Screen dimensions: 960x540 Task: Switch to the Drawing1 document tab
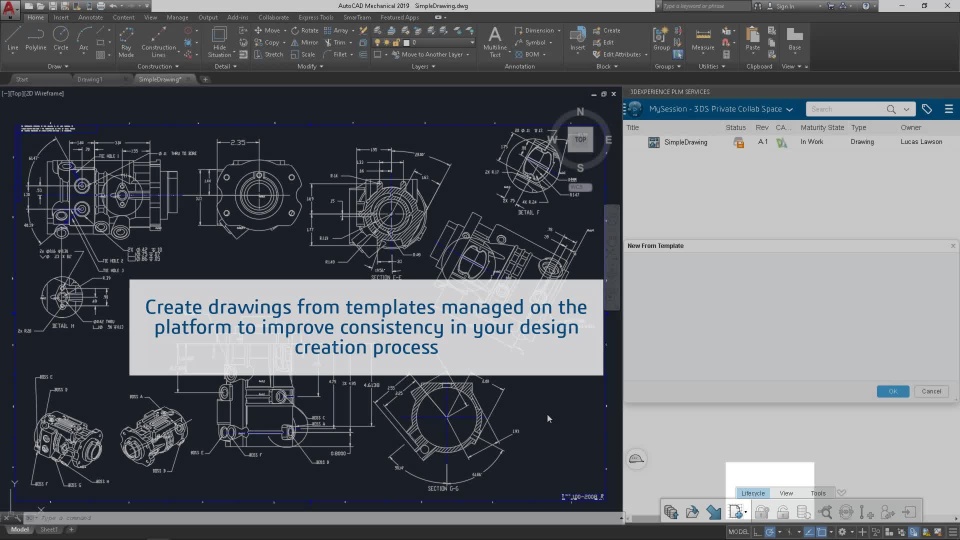[x=90, y=79]
